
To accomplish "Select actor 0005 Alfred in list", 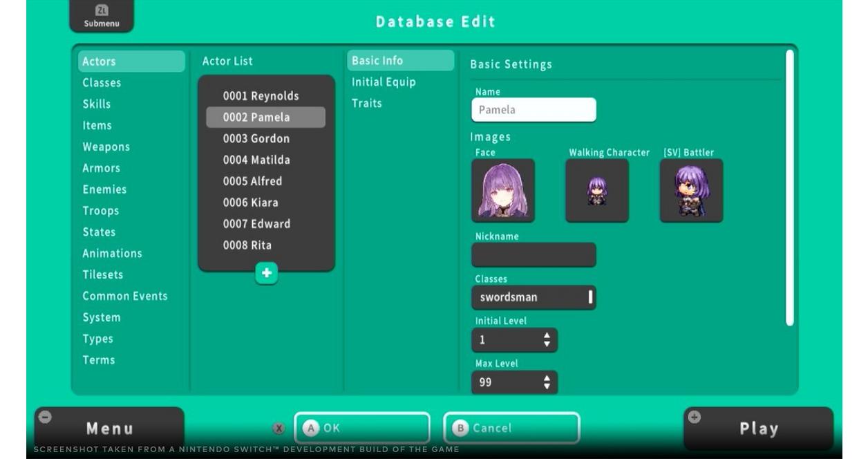I will pos(252,181).
